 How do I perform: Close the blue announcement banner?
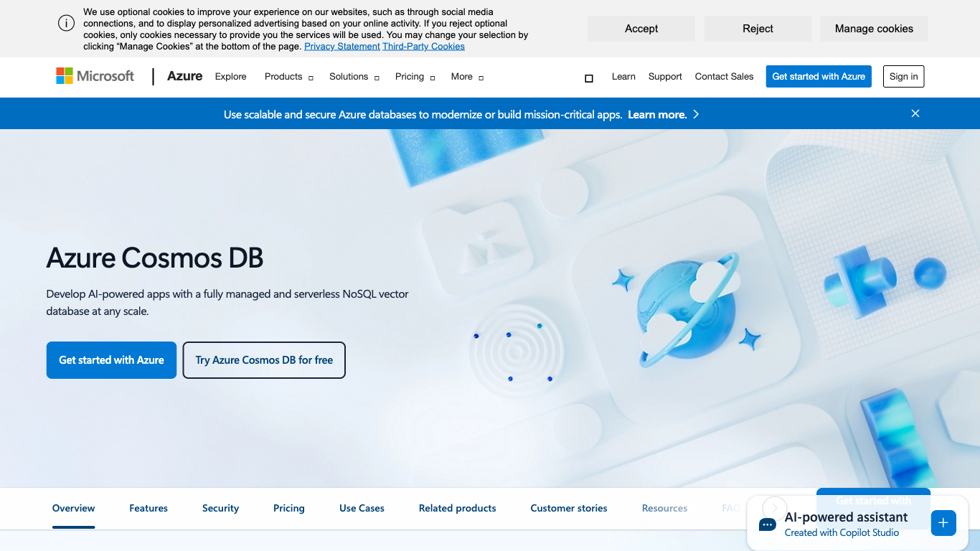click(915, 113)
